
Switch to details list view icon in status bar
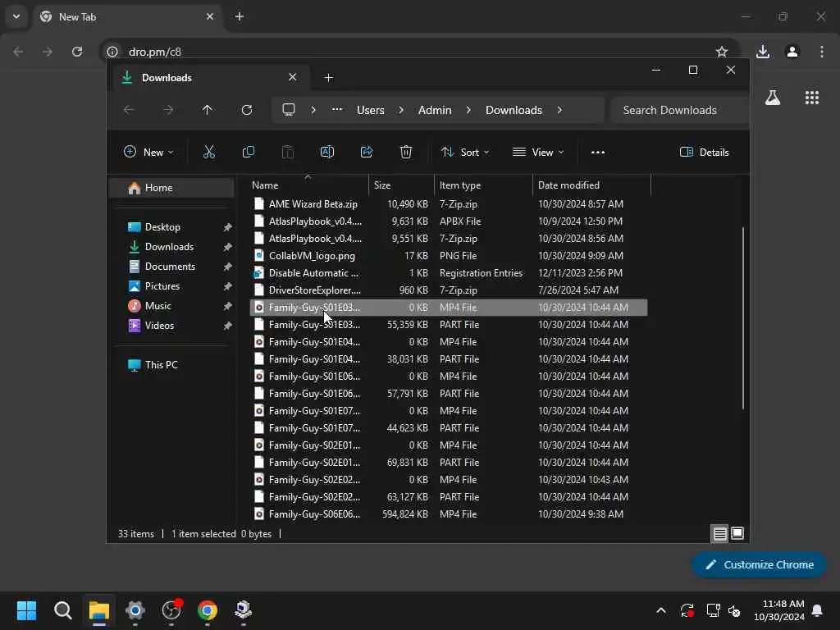[x=719, y=533]
